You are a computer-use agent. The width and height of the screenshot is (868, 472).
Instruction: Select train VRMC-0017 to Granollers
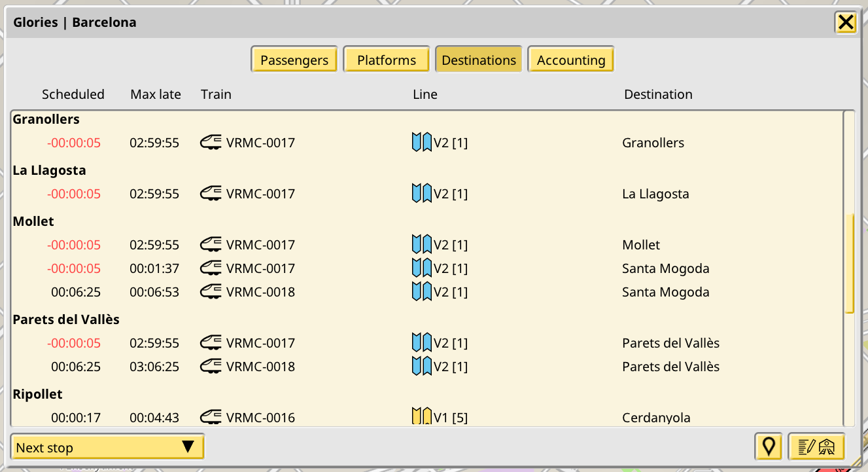pyautogui.click(x=260, y=143)
